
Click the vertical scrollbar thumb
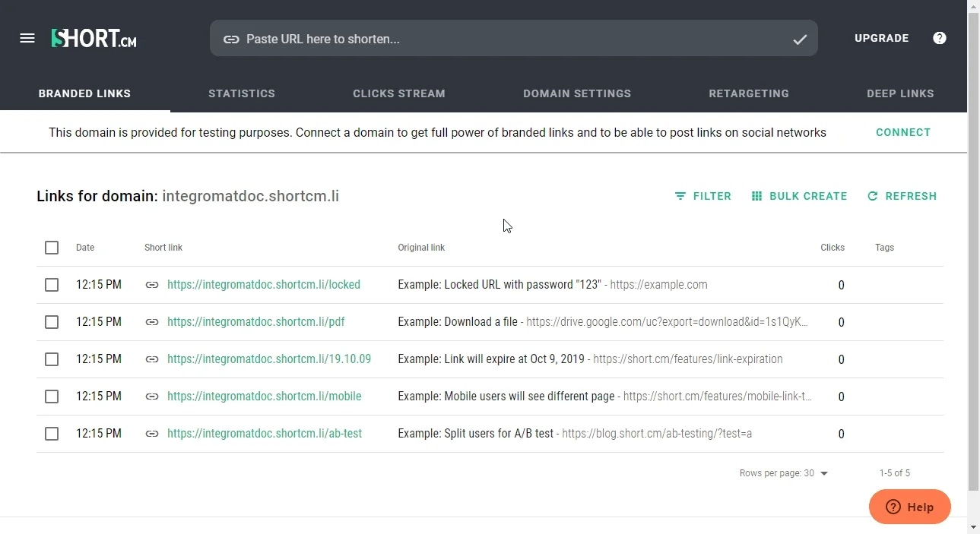pyautogui.click(x=974, y=252)
